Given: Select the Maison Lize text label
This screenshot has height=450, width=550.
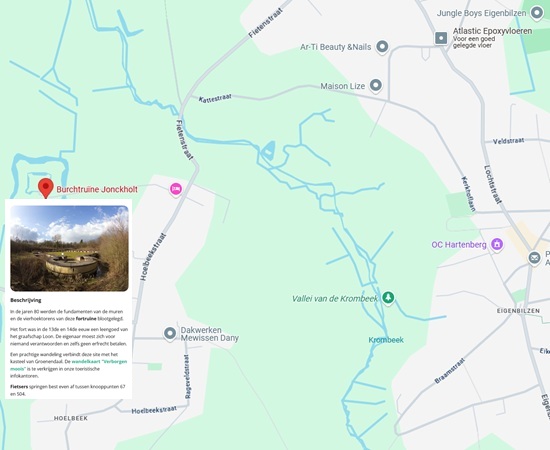Looking at the screenshot, I should pyautogui.click(x=343, y=86).
